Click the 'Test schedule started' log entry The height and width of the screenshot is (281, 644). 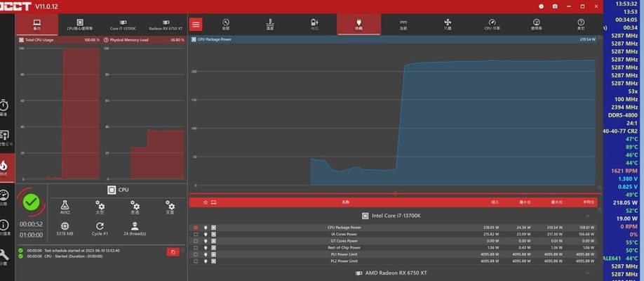click(x=74, y=251)
